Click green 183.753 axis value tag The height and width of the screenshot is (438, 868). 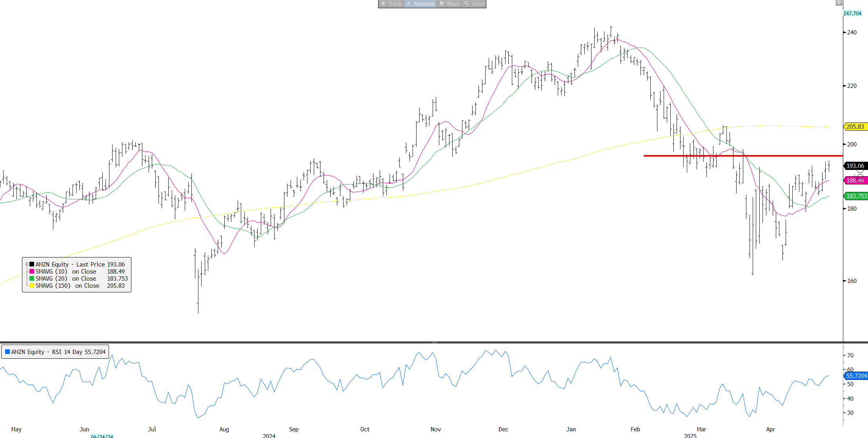point(856,196)
